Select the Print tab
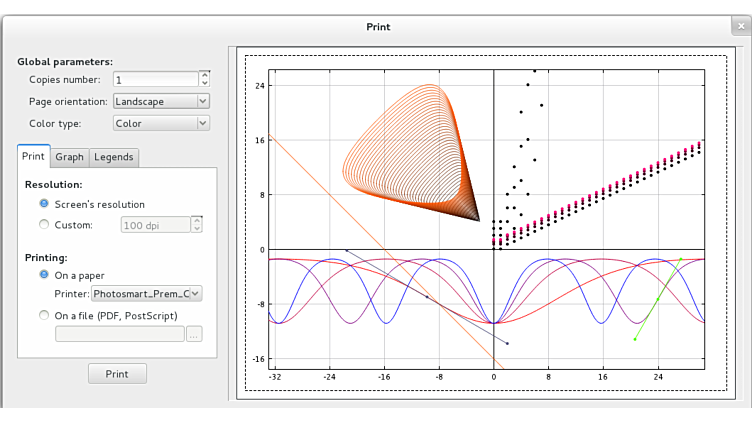The height and width of the screenshot is (423, 752). coord(33,157)
